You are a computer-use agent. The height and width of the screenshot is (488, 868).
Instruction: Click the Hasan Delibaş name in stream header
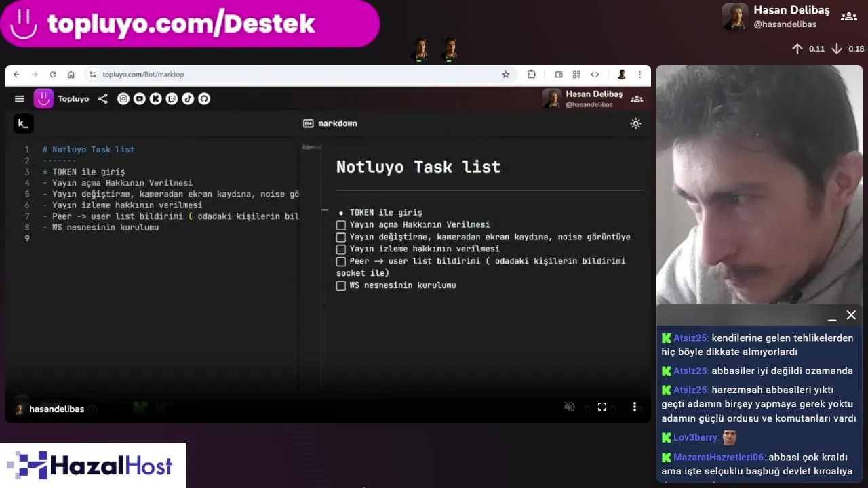(x=791, y=10)
